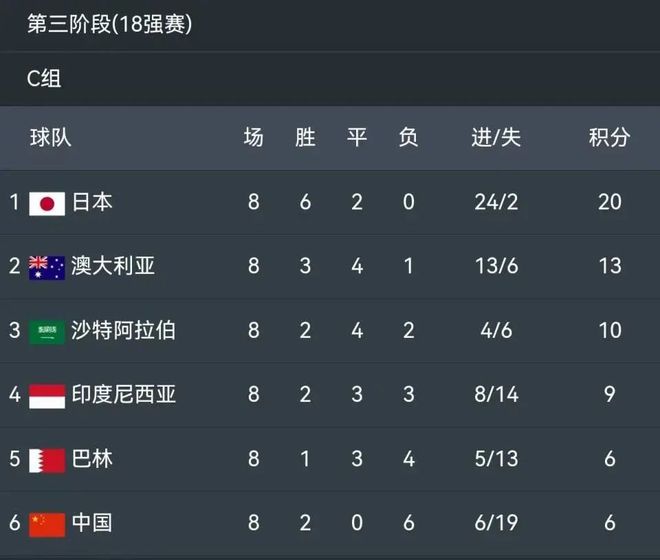The width and height of the screenshot is (660, 560).
Task: Click the China flag icon
Action: [x=47, y=525]
